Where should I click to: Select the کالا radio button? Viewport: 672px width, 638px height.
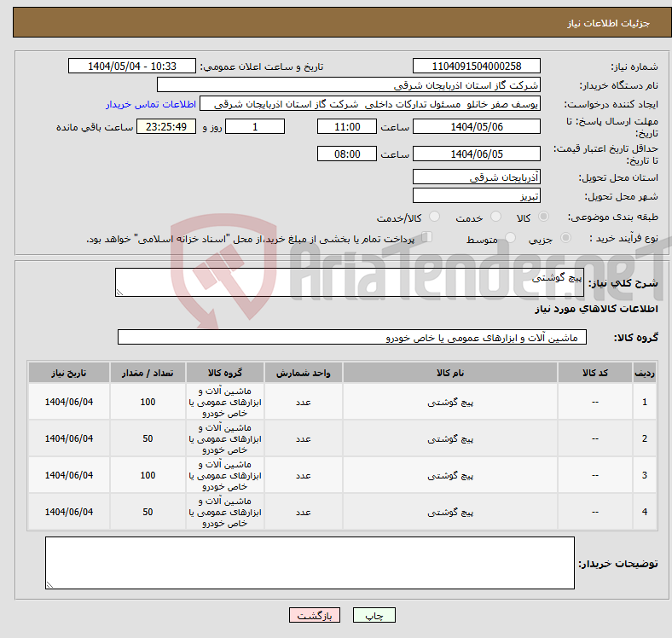(x=544, y=218)
